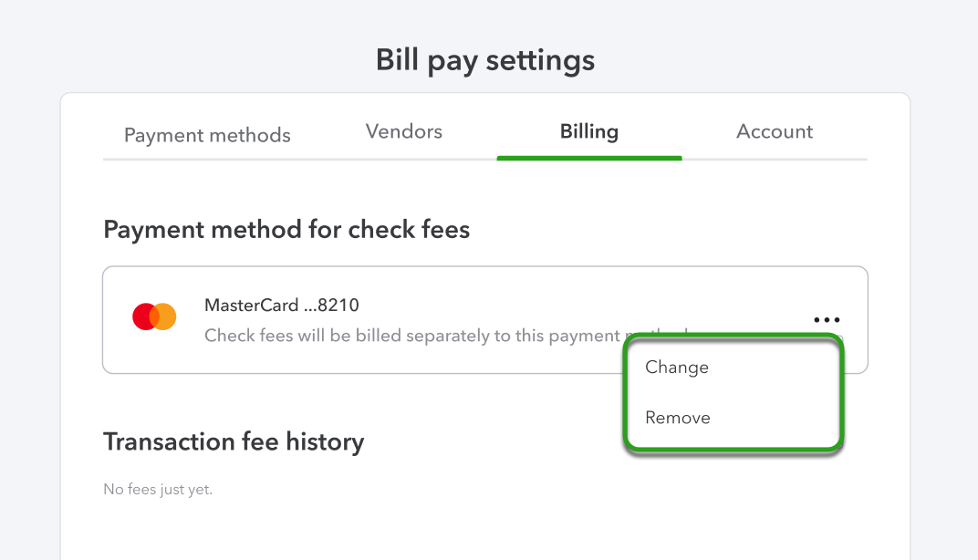The image size is (978, 560).
Task: Click the blank space between Change and Remove
Action: (x=732, y=393)
